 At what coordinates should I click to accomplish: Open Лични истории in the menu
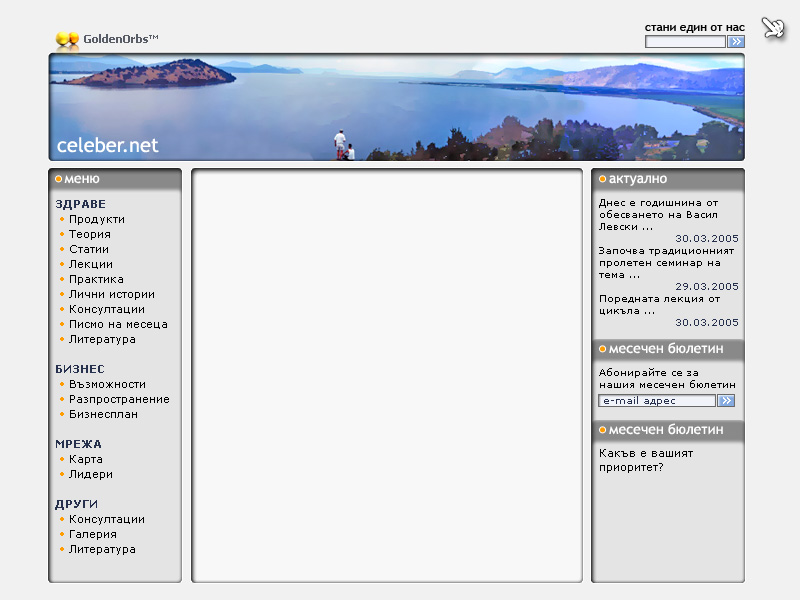[112, 294]
